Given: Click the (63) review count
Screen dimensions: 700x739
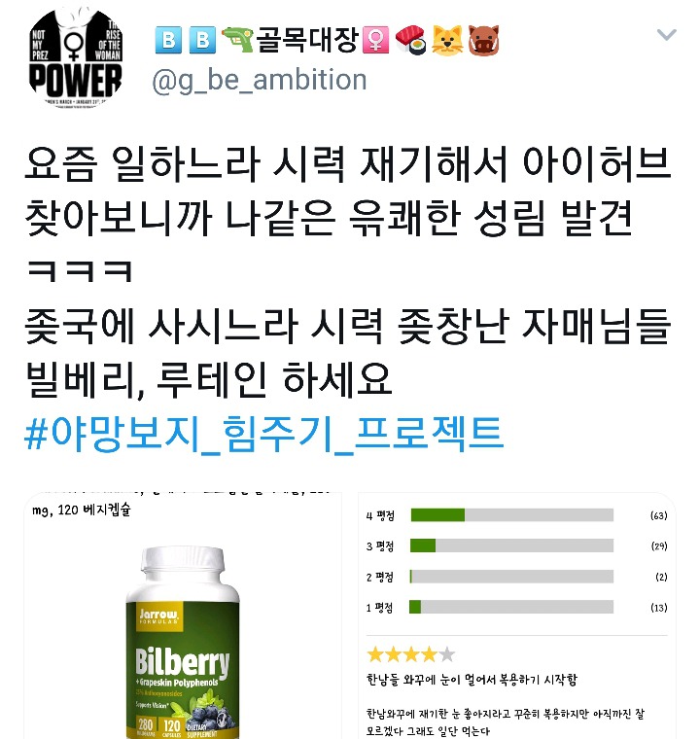Looking at the screenshot, I should coord(658,515).
